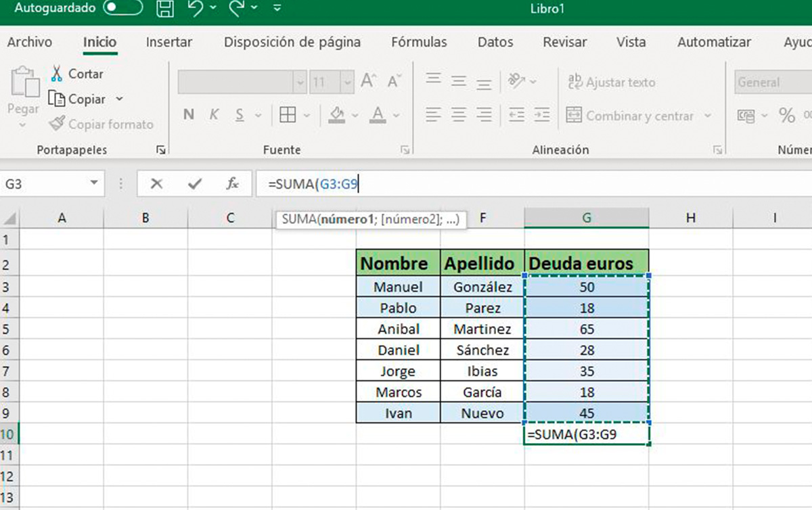812x510 pixels.
Task: Click the decrease font size icon
Action: pos(394,82)
